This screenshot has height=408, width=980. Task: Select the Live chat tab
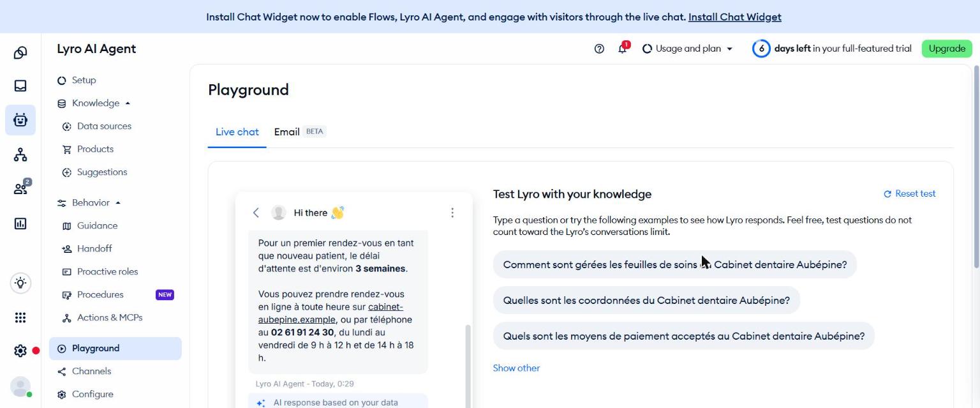237,132
